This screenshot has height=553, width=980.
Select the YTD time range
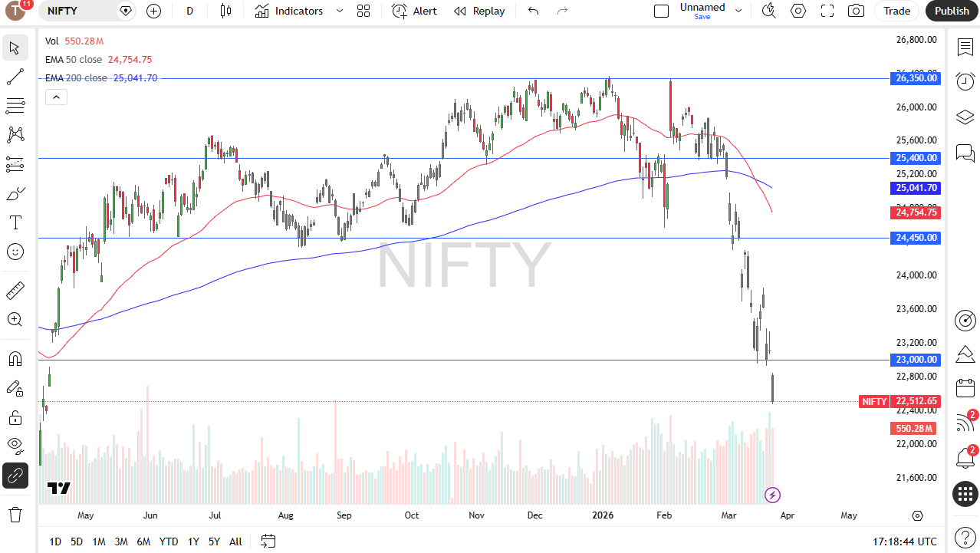(x=169, y=541)
